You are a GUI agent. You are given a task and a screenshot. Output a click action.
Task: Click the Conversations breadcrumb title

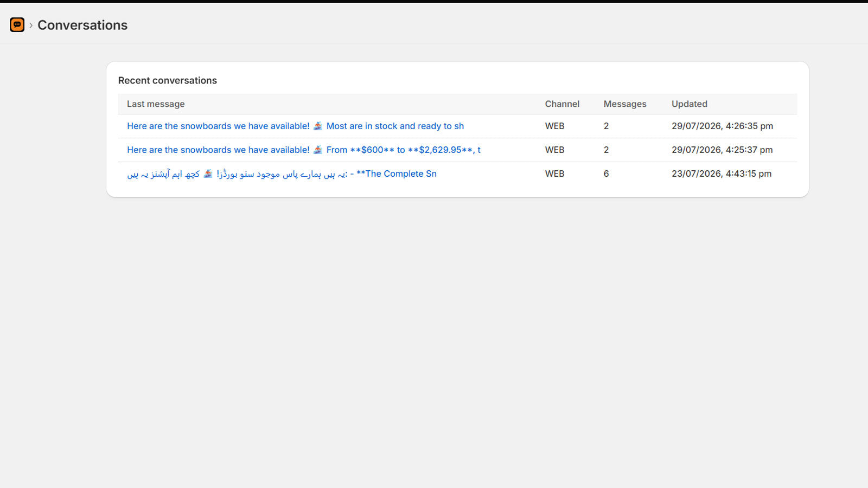[82, 25]
